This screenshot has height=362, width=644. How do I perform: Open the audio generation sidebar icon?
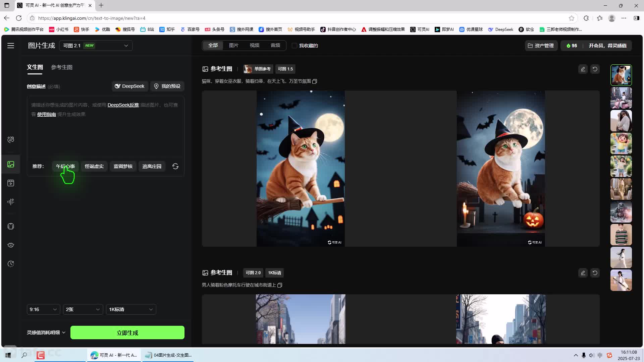11,202
